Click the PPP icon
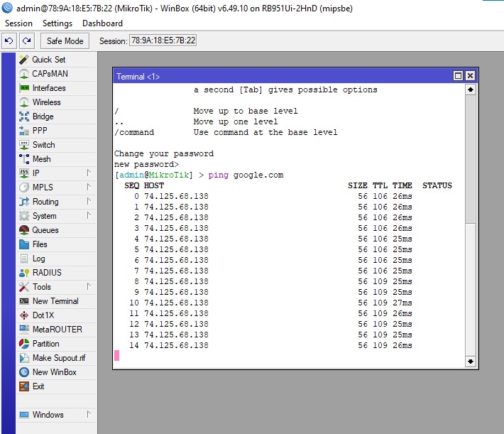 [x=24, y=131]
